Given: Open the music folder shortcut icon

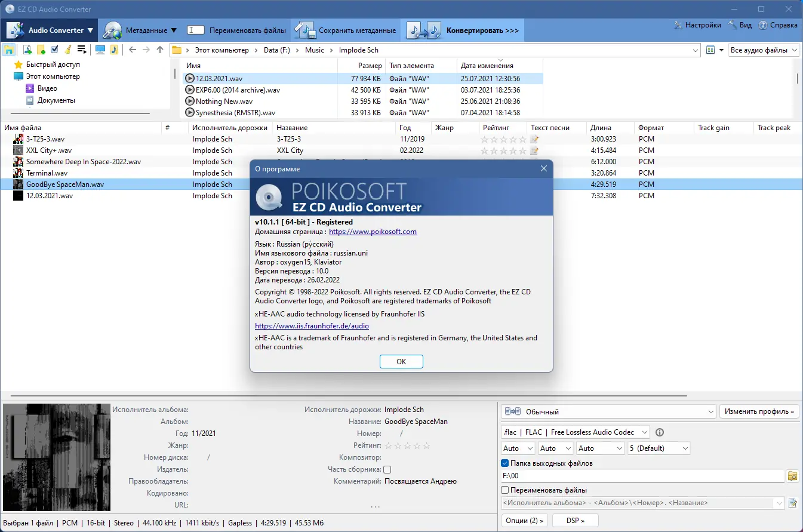Looking at the screenshot, I should point(114,50).
